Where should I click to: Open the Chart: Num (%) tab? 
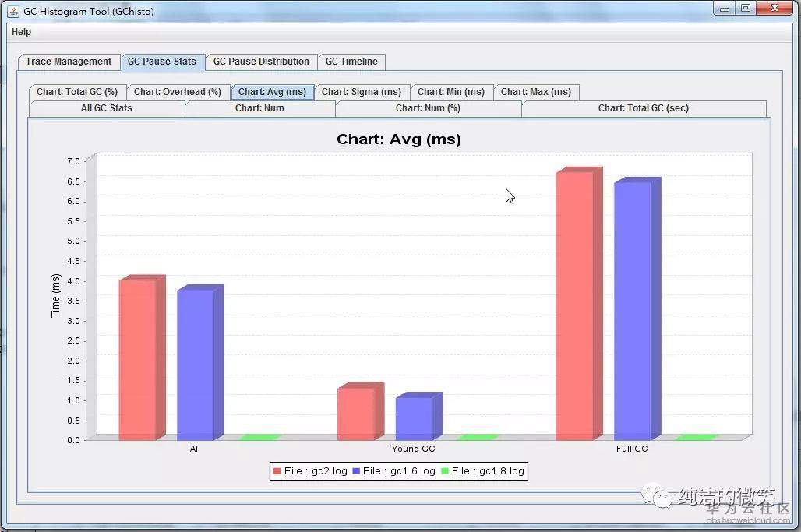pos(428,109)
